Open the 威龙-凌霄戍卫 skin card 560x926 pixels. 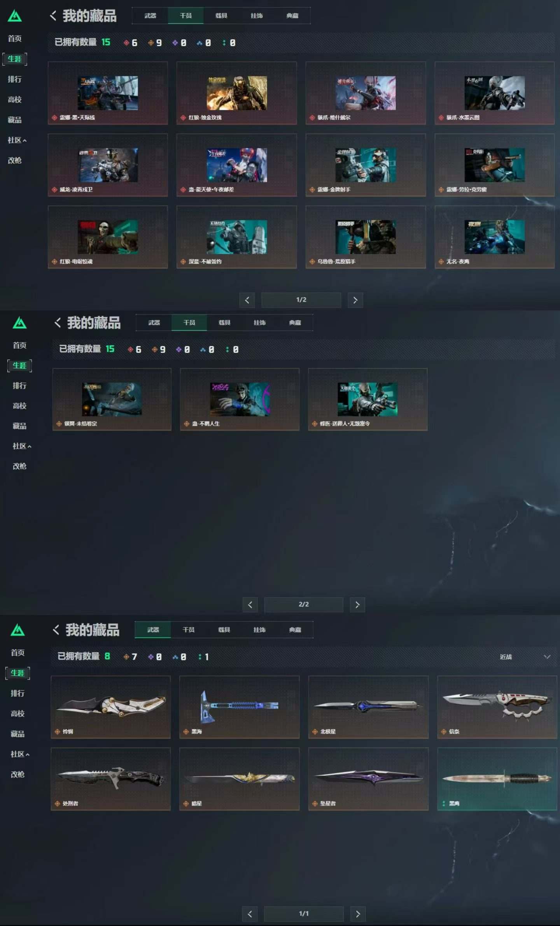click(x=108, y=165)
